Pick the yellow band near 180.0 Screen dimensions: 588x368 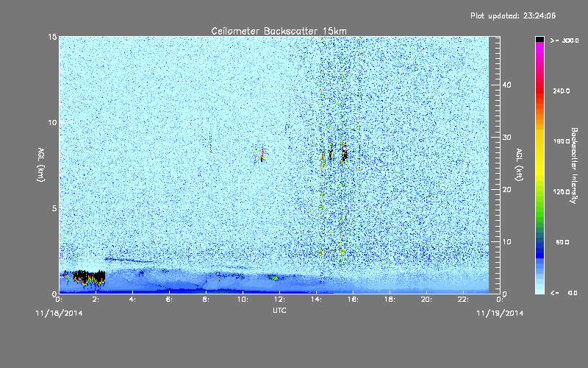[539, 141]
